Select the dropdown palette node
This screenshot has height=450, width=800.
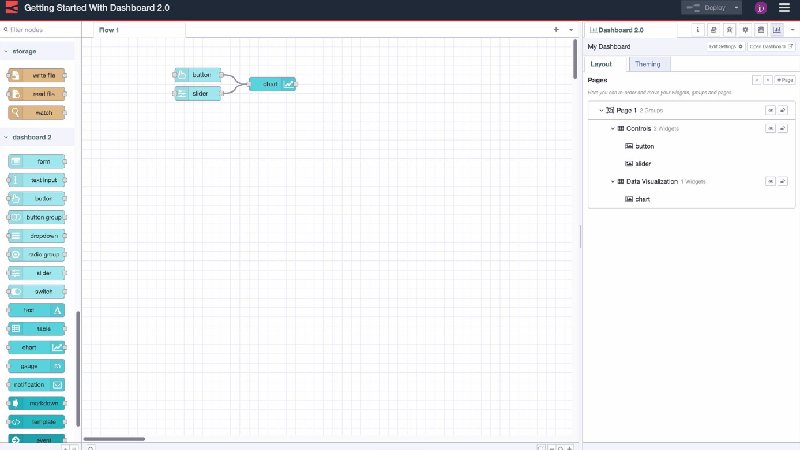click(37, 236)
